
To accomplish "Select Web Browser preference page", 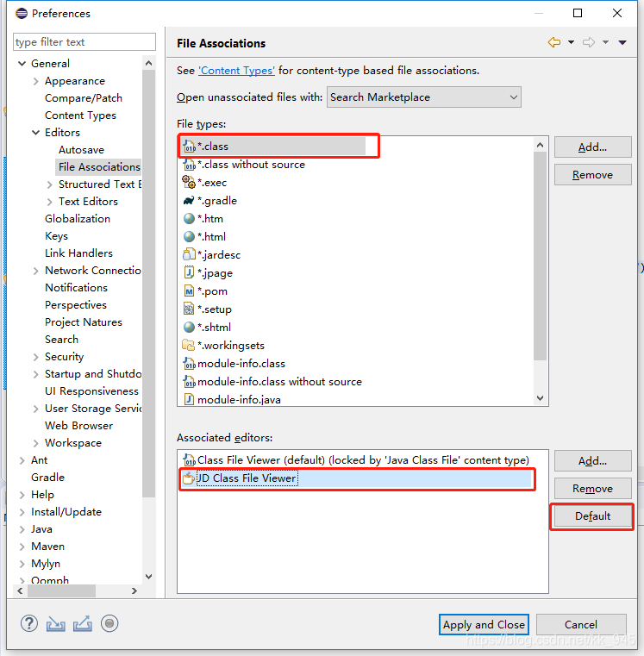I will [x=78, y=426].
